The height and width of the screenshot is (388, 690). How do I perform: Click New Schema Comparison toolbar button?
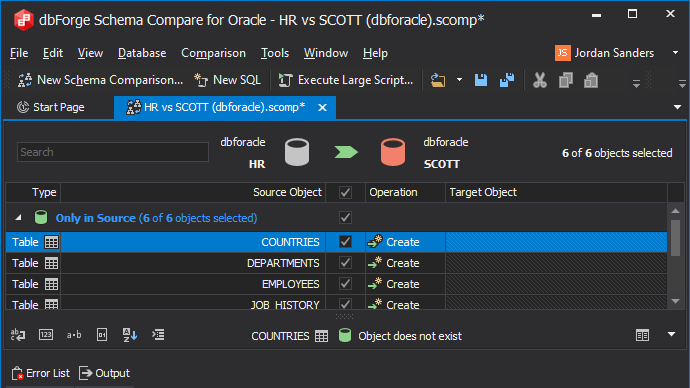(100, 80)
